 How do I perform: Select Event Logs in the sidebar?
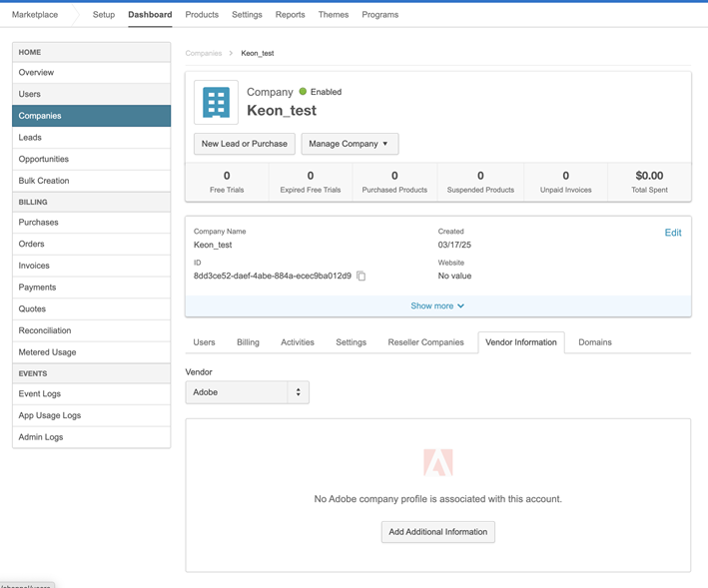click(40, 394)
